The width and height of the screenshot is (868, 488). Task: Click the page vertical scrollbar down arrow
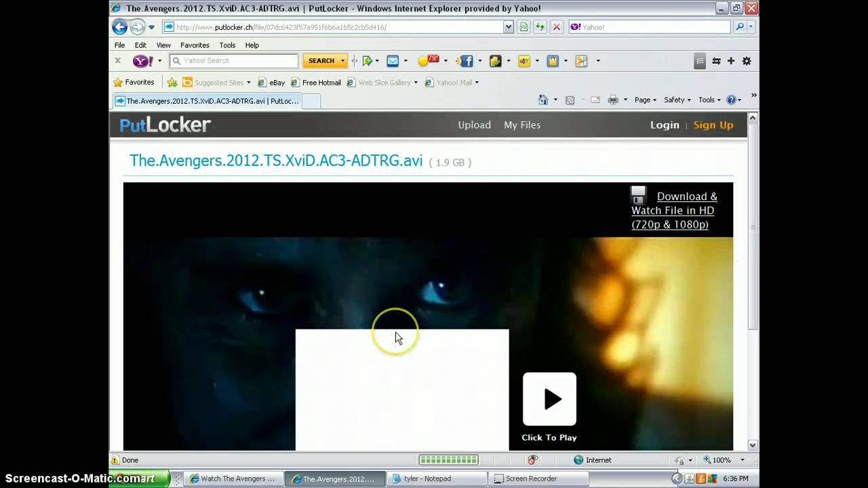tap(753, 445)
